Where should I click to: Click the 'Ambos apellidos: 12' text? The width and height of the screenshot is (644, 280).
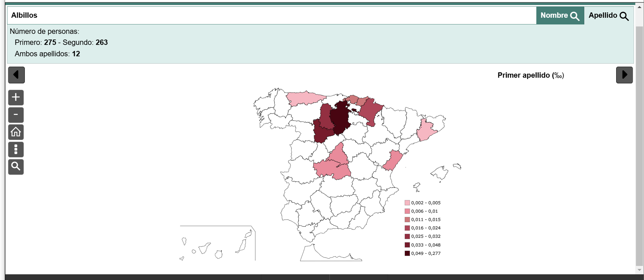pos(47,54)
